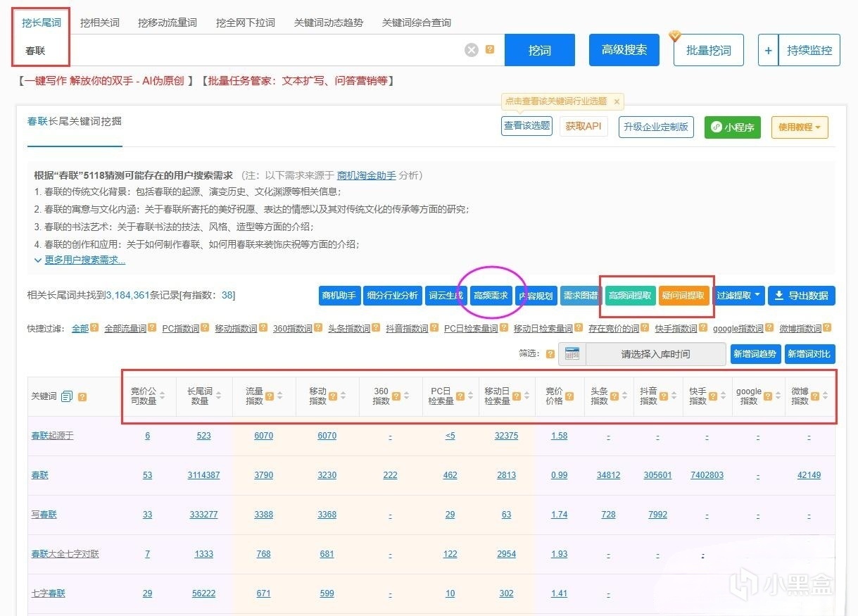Viewport: 858px width, 616px height.
Task: Click copy-keywords icon next to 关键词 header
Action: 67,396
